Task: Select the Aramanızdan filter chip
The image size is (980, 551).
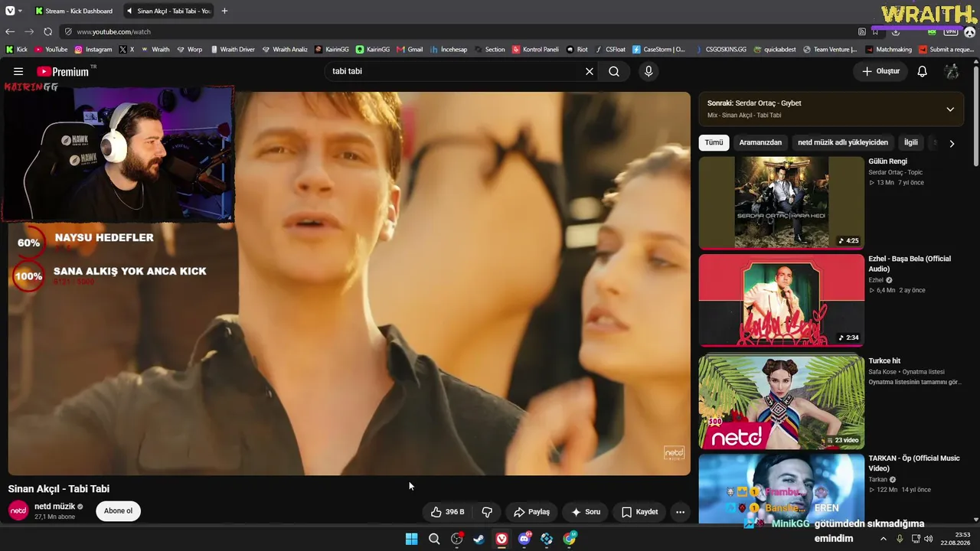Action: [x=760, y=142]
